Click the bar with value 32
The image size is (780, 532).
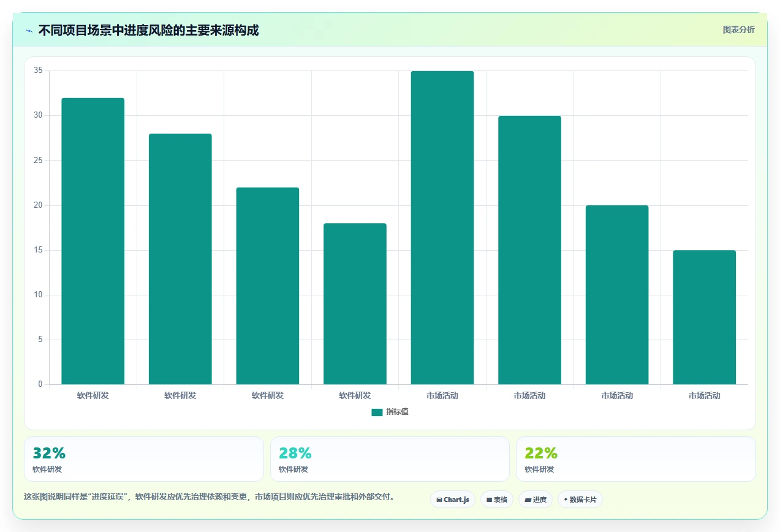(93, 241)
